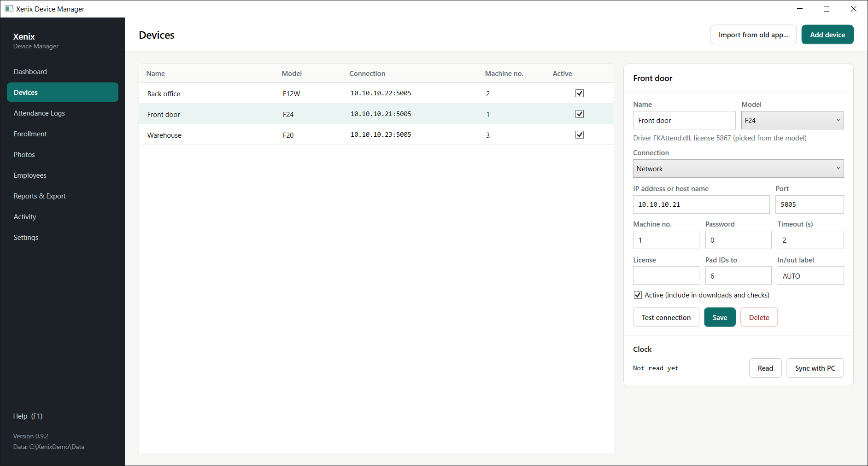The image size is (868, 466).
Task: Save the Front door device
Action: 720,317
